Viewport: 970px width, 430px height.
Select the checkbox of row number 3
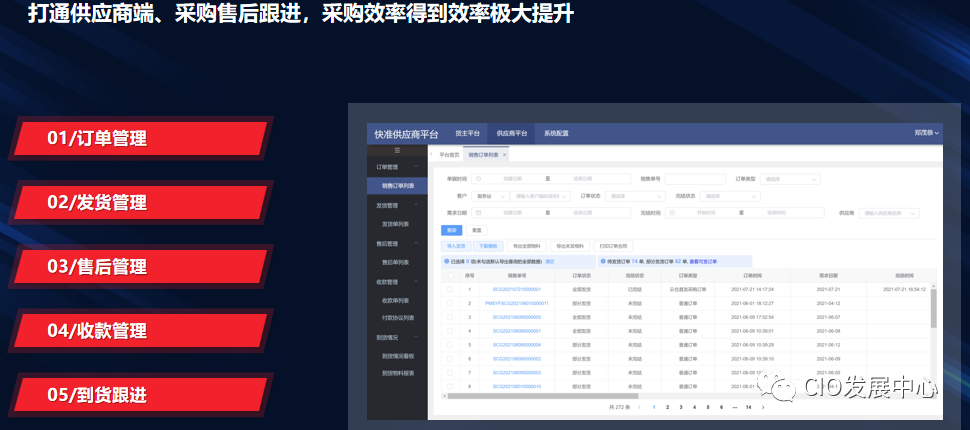click(450, 317)
